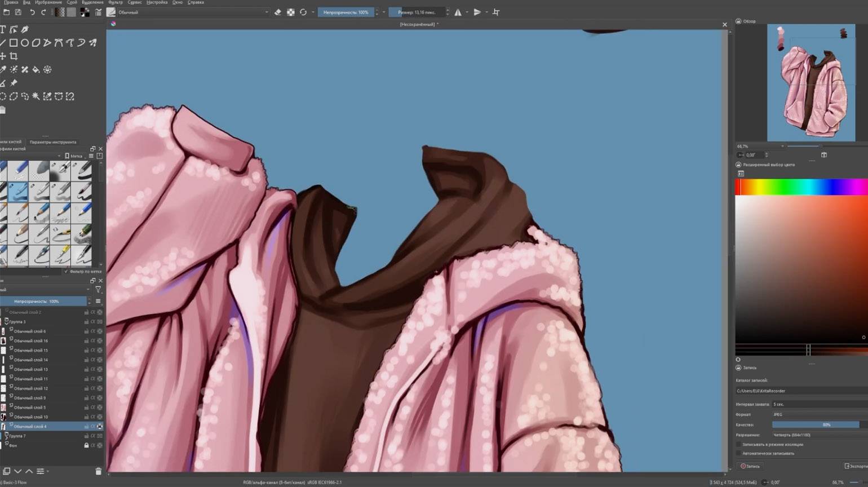Open the 'Фильтр' menu
Image resolution: width=868 pixels, height=487 pixels.
[115, 2]
